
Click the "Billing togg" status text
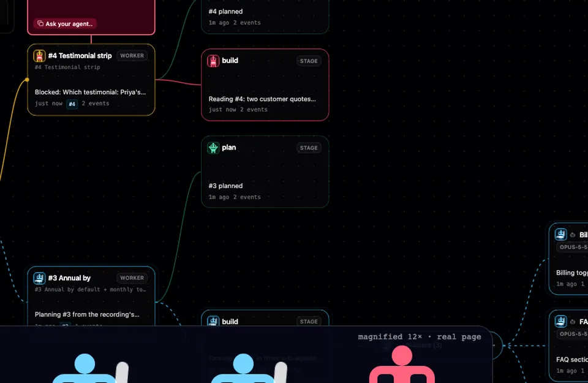(x=572, y=273)
